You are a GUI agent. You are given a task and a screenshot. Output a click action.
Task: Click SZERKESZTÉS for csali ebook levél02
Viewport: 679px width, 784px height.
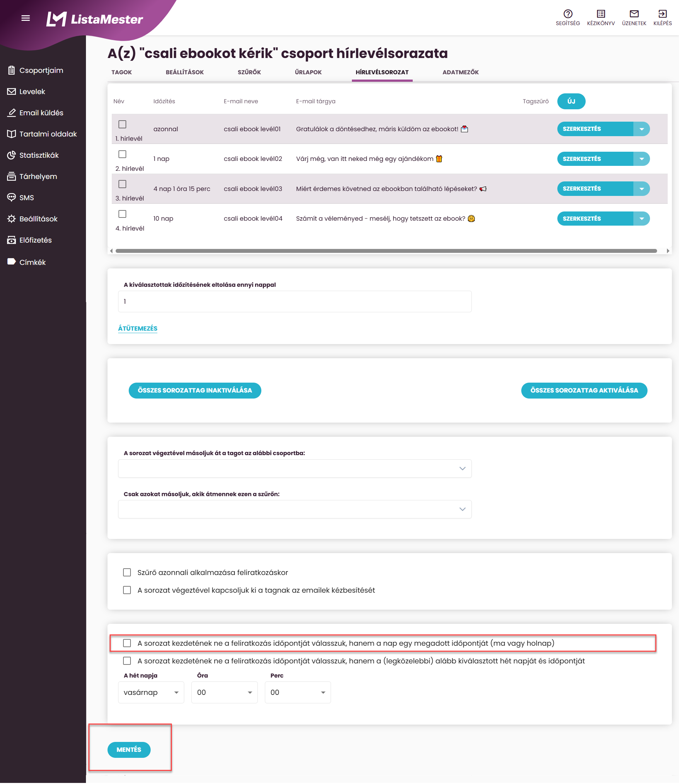[x=595, y=159]
